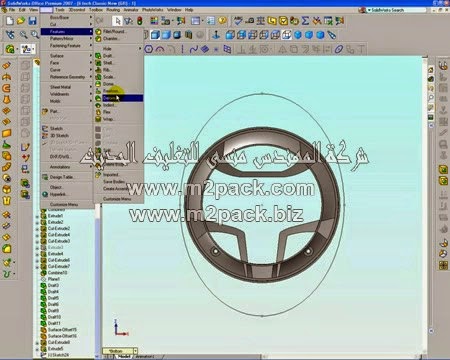The height and width of the screenshot is (360, 450).
Task: Click the magnifier icon in right strip
Action: 431,98
